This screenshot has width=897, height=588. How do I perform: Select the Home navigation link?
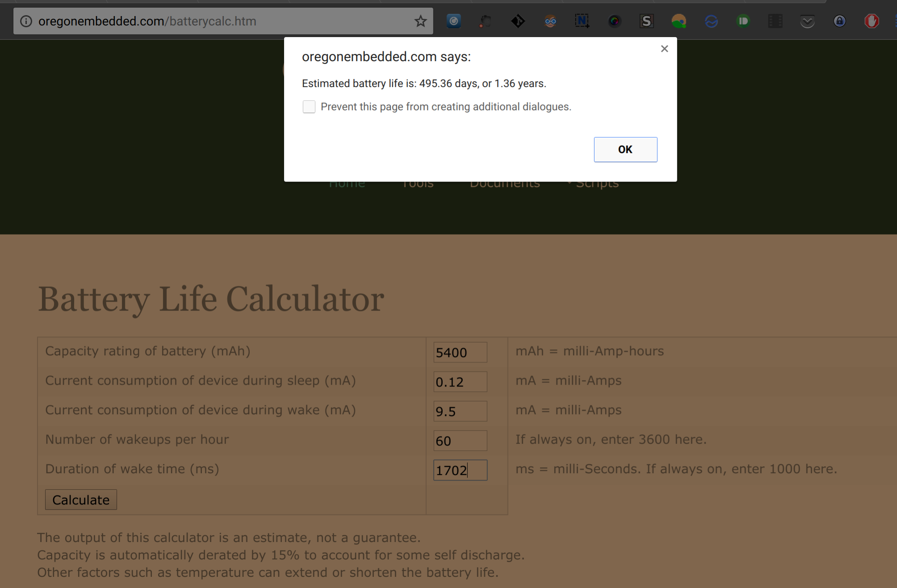click(x=347, y=182)
